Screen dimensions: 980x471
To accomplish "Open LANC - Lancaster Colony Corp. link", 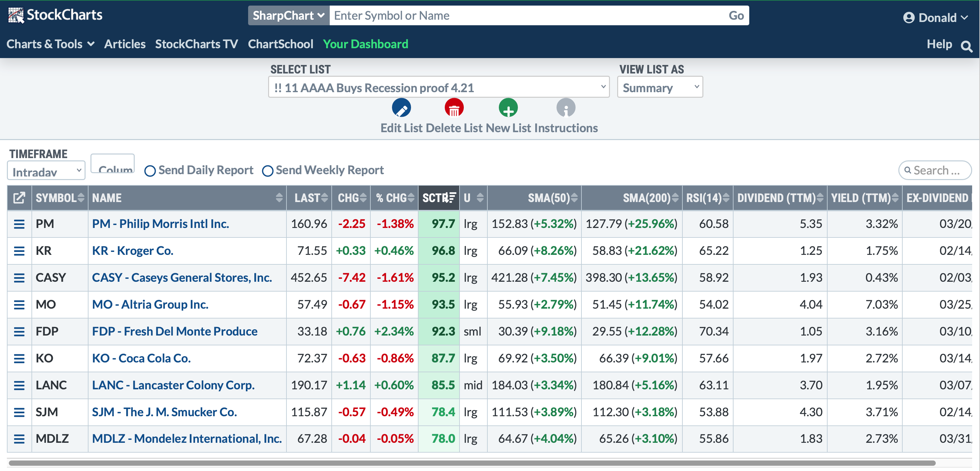I will click(173, 385).
